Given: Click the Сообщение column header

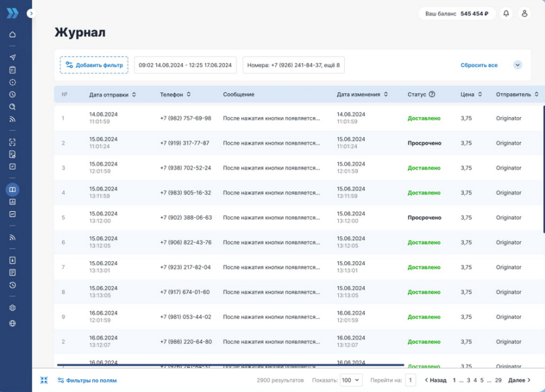Looking at the screenshot, I should (x=238, y=95).
